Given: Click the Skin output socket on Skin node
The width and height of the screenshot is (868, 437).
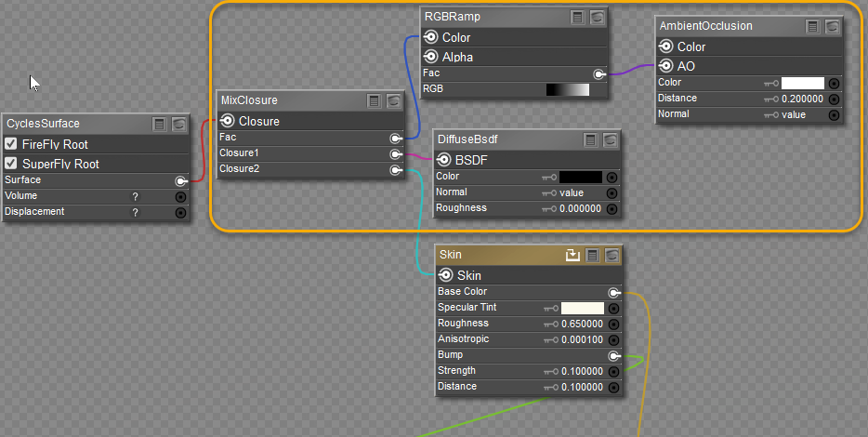Looking at the screenshot, I should click(446, 275).
